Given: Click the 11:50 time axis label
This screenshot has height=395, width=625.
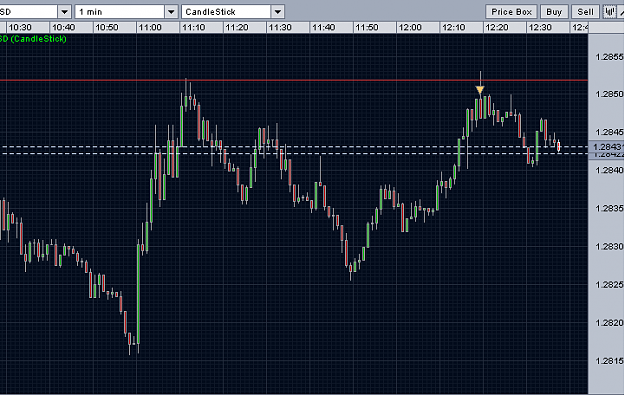Looking at the screenshot, I should tap(367, 28).
